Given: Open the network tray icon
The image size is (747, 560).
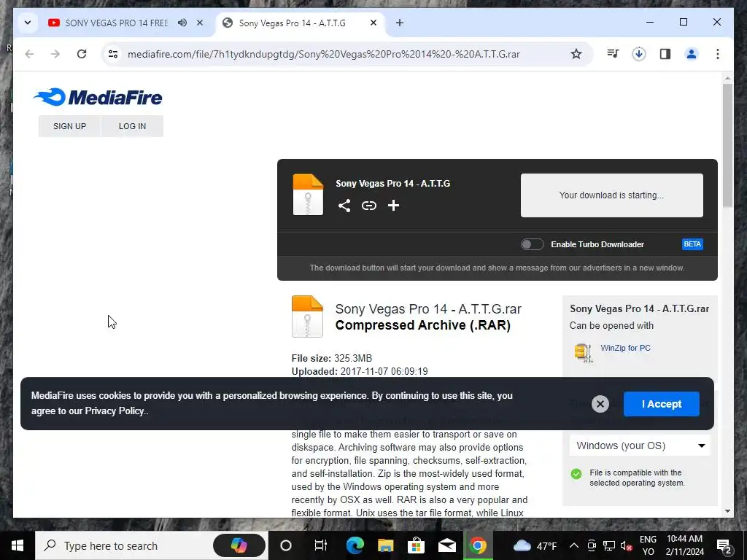Looking at the screenshot, I should tap(609, 545).
